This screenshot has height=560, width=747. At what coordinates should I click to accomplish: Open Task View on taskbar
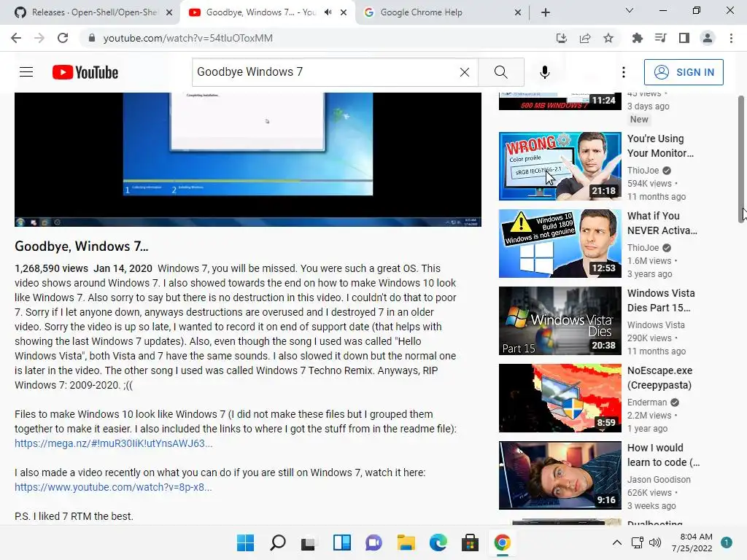pyautogui.click(x=309, y=542)
